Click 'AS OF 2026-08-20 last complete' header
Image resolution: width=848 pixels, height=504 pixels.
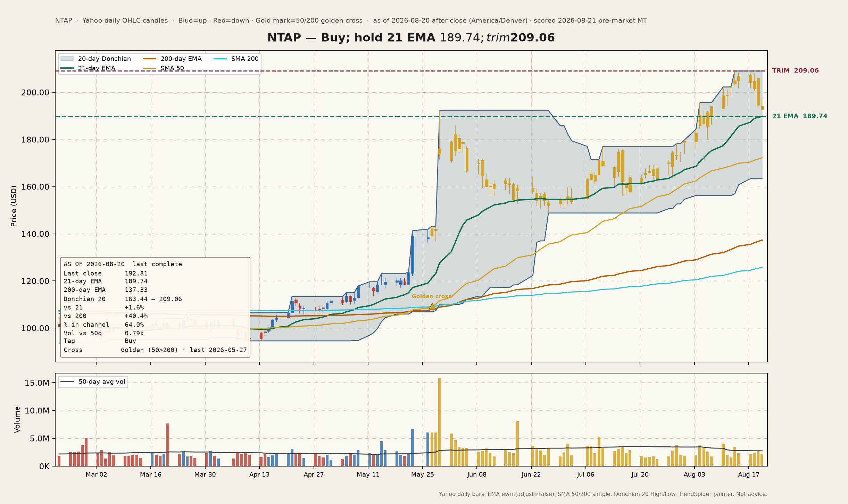coord(123,264)
